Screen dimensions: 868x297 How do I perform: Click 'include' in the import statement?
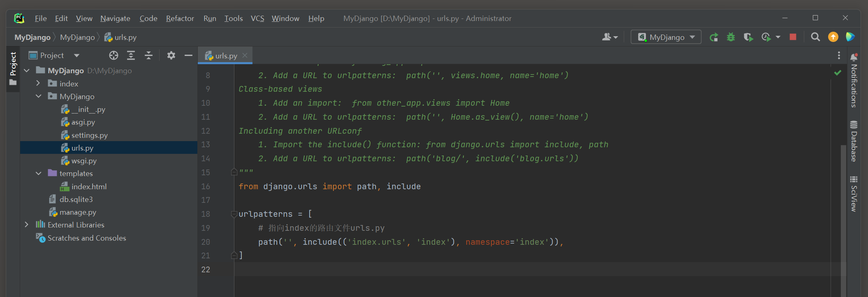tap(403, 186)
